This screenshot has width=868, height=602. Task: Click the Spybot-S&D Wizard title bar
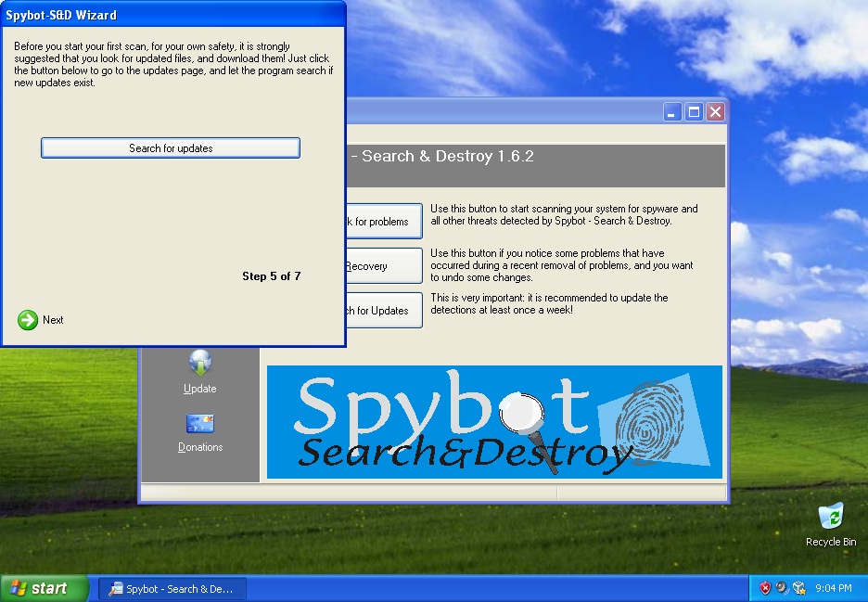(x=173, y=15)
